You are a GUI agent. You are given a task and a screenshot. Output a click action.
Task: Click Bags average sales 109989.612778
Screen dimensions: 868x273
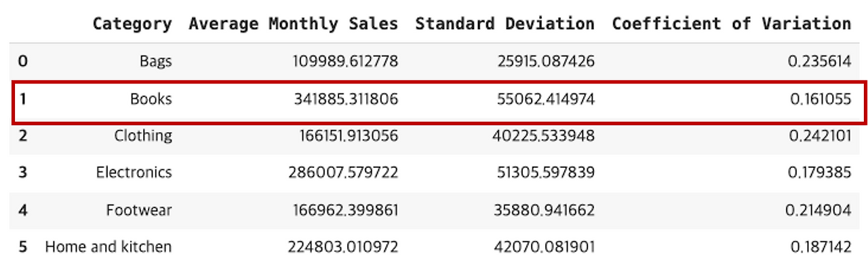tap(345, 62)
